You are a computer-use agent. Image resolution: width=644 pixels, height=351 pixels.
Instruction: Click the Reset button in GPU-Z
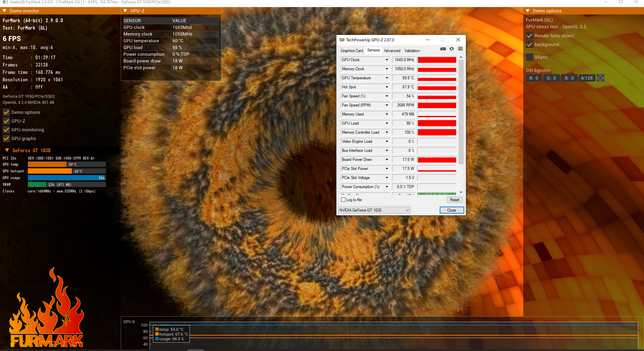pos(454,200)
